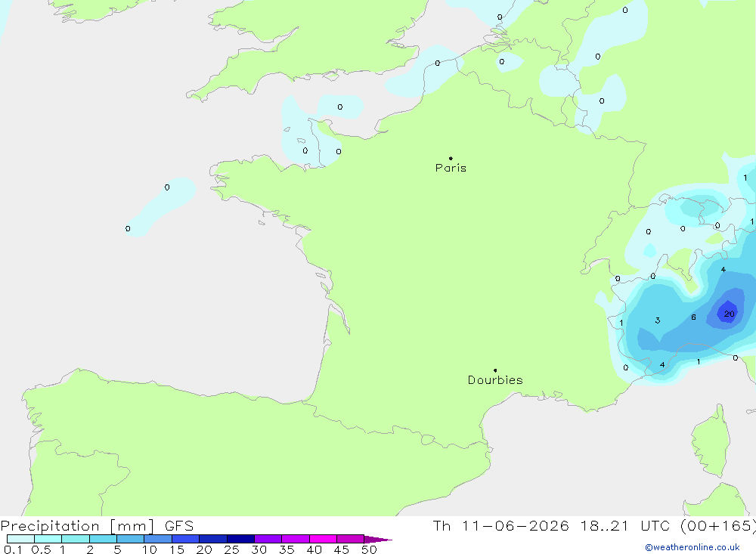The height and width of the screenshot is (554, 756).
Task: Click the legend label "40"
Action: (314, 549)
